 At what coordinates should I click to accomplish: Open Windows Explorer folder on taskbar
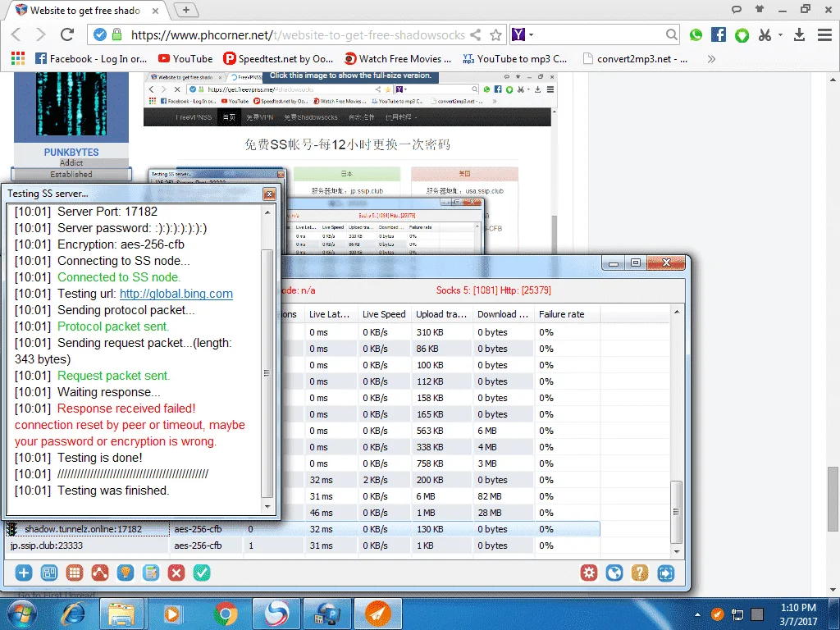tap(121, 614)
